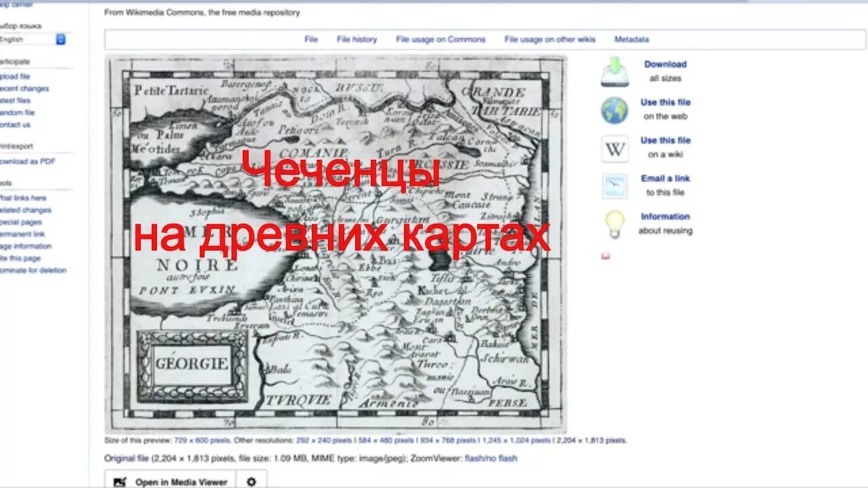Open Random file from the sidebar
868x488 pixels.
pos(18,113)
